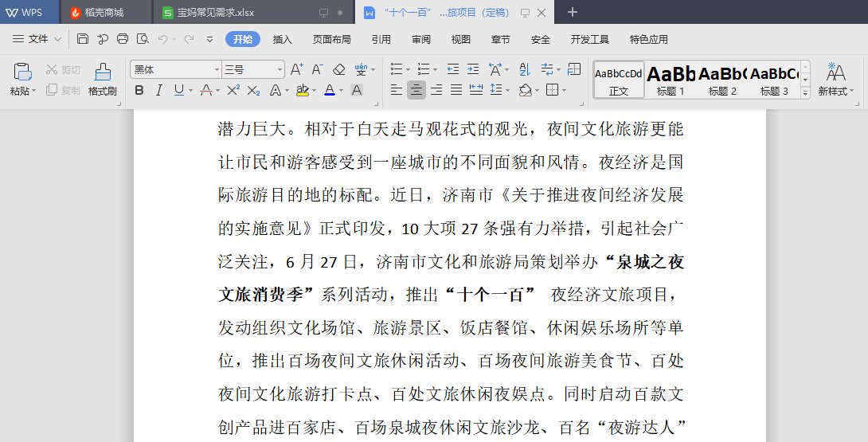Toggle align right paragraph
Image resolution: width=868 pixels, height=442 pixels.
[436, 90]
